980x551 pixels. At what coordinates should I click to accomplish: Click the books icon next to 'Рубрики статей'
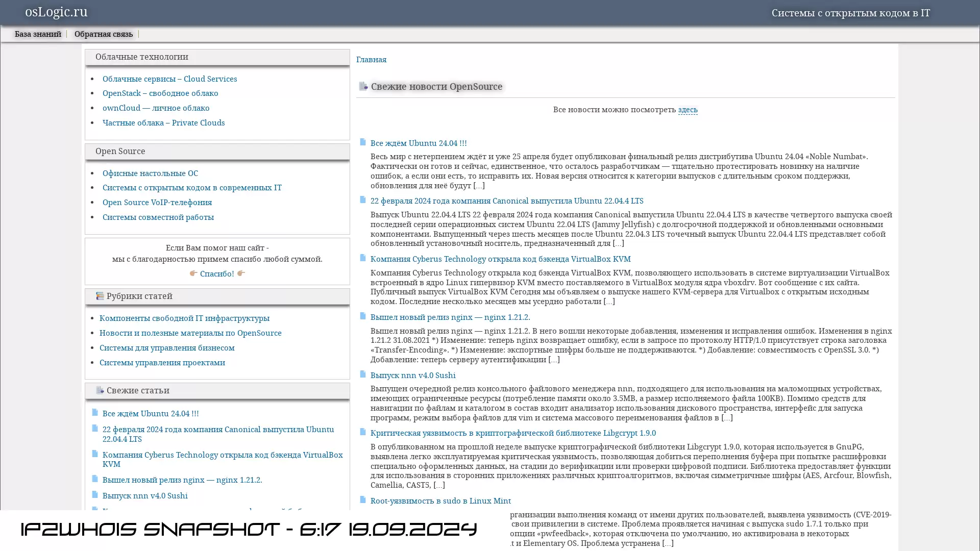pos(100,296)
